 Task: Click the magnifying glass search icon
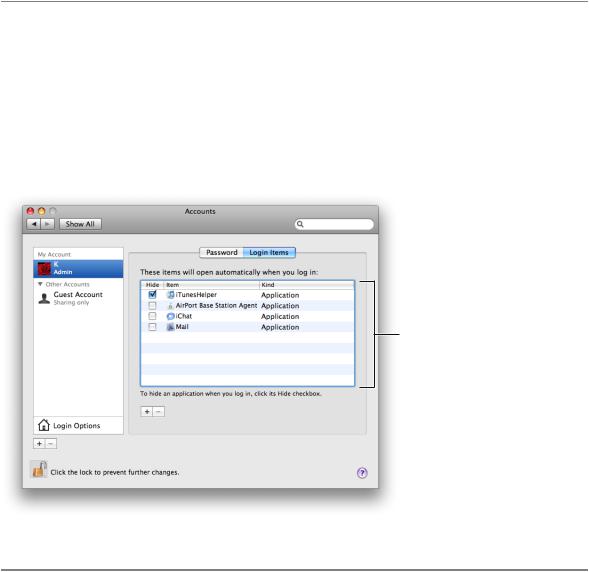click(x=300, y=224)
